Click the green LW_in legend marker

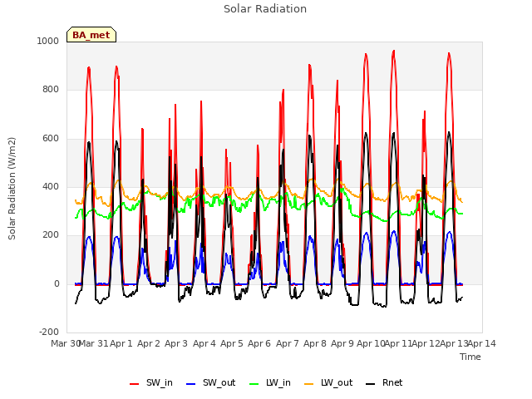(254, 384)
